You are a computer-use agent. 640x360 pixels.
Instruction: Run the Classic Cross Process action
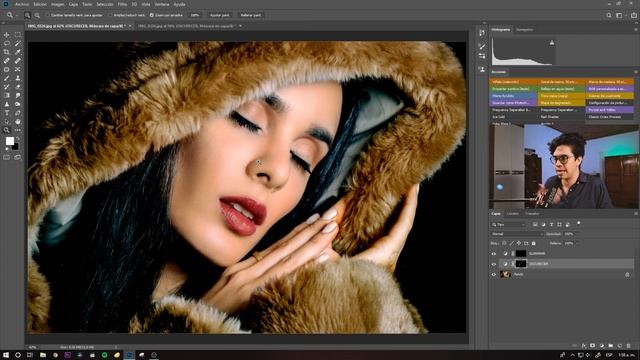[x=610, y=117]
